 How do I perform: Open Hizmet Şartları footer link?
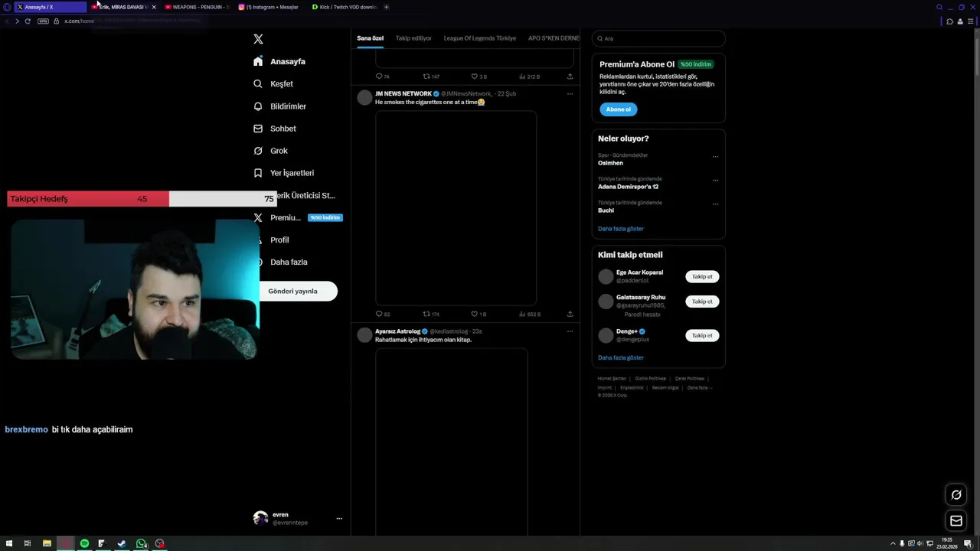612,378
